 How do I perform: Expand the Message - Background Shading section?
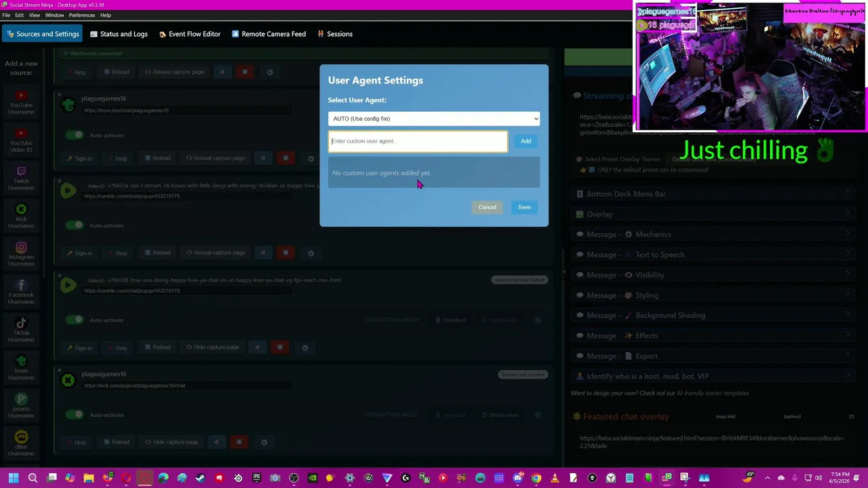713,315
